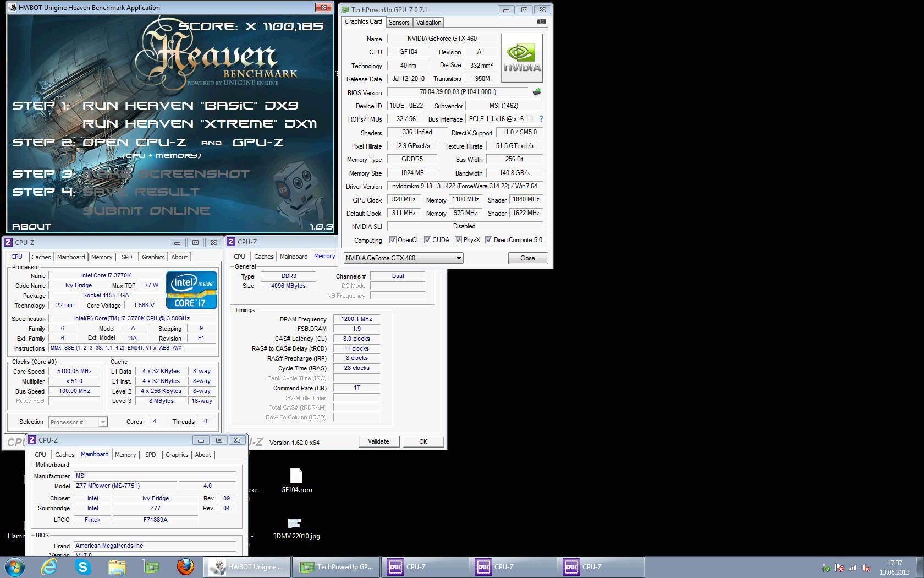Switch to TechPowerUp GPU-Z taskbar item

335,566
